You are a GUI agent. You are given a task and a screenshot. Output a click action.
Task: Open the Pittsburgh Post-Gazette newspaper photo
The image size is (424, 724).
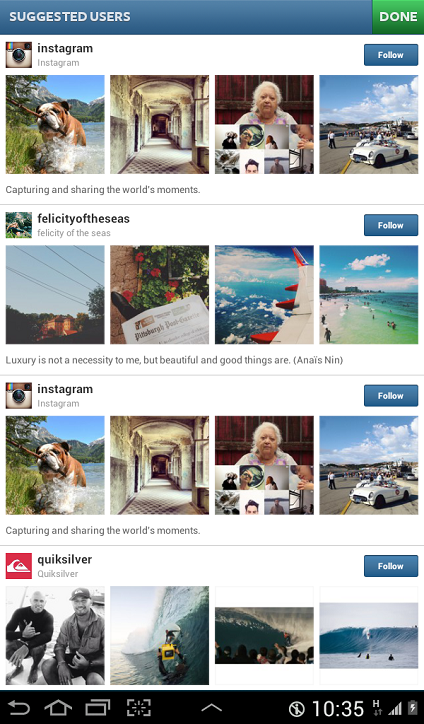(159, 295)
